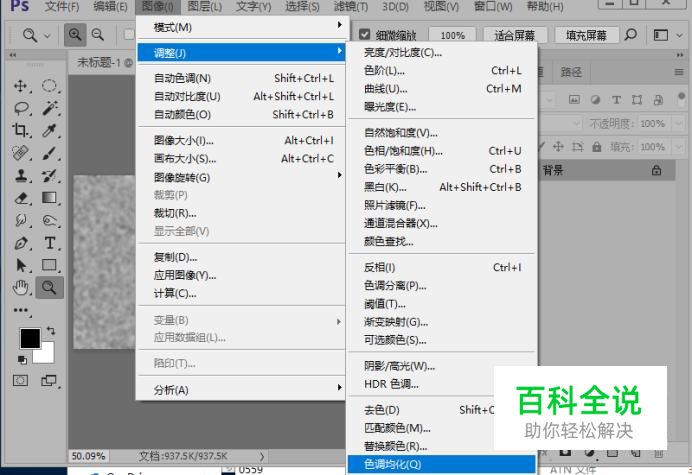Select the Zoom tool in toolbox
This screenshot has height=475, width=692.
pyautogui.click(x=49, y=288)
